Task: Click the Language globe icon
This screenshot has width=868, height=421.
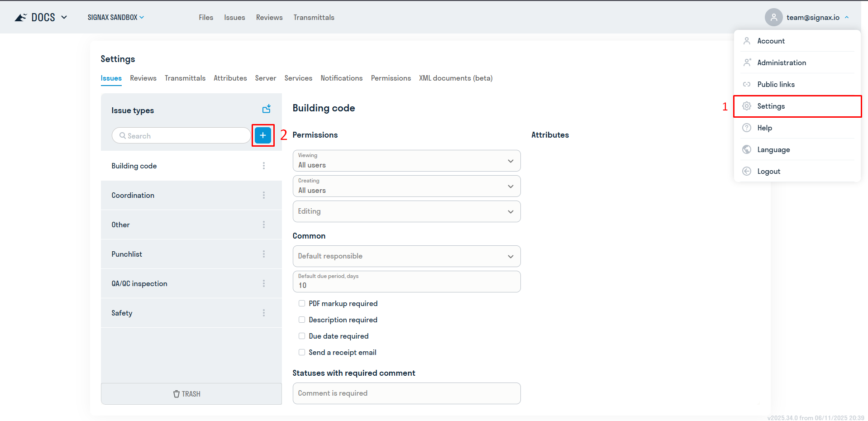Action: tap(747, 149)
